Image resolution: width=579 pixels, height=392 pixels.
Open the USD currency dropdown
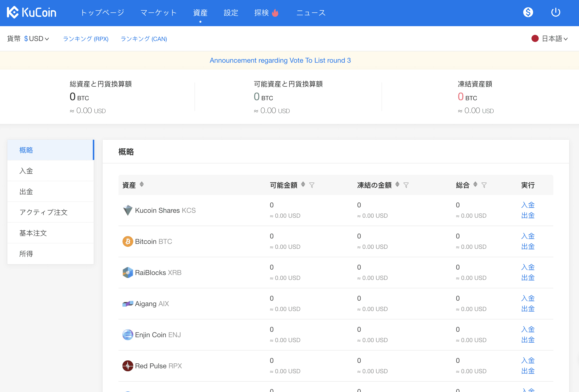[37, 39]
